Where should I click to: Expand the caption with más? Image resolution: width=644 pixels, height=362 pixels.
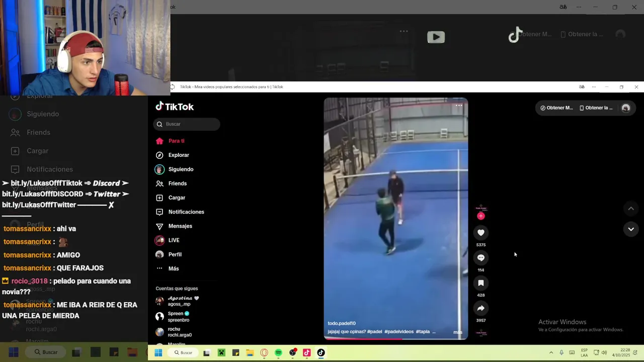pos(457,332)
